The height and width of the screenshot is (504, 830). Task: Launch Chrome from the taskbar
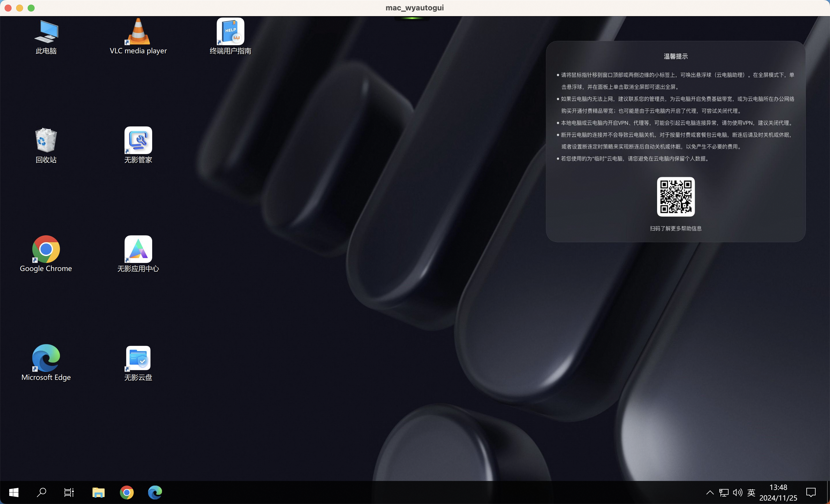127,492
